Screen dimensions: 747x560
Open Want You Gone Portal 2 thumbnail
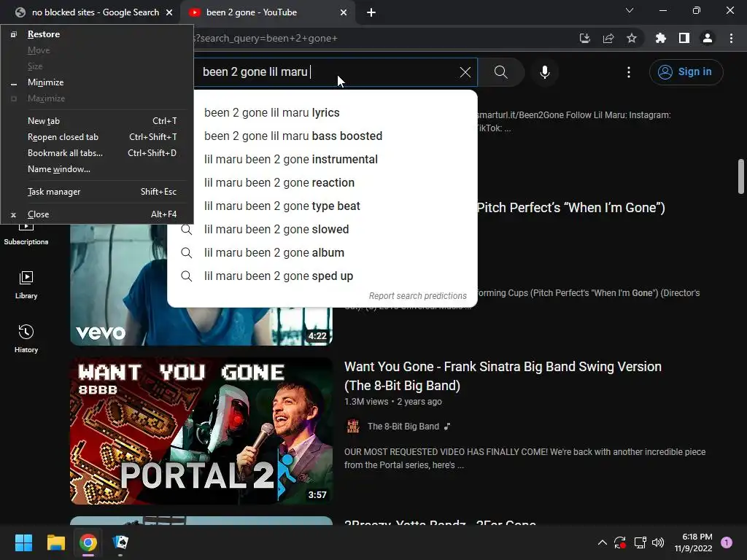pyautogui.click(x=201, y=431)
